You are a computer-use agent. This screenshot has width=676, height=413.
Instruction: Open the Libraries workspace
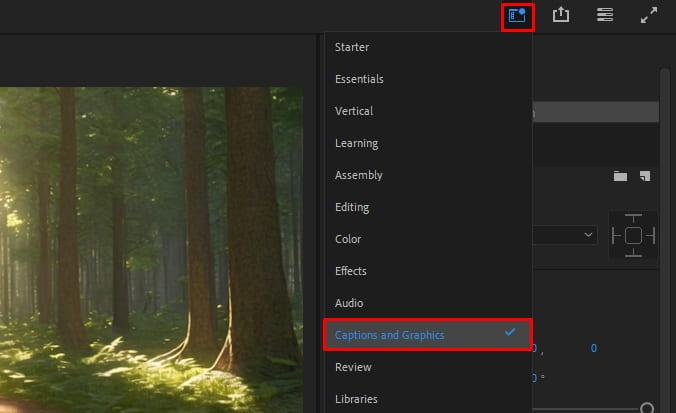point(428,399)
